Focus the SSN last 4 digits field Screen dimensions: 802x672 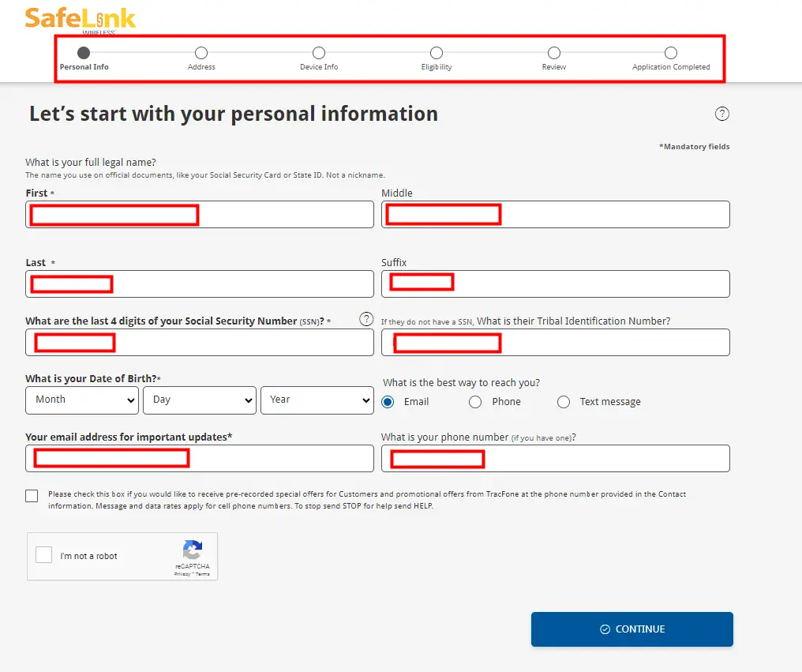coord(200,343)
